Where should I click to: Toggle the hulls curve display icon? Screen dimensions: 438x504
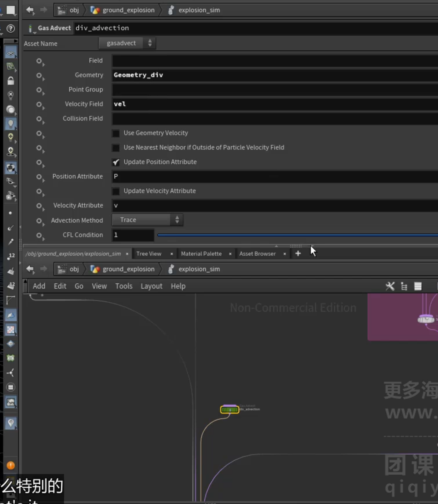[x=11, y=300]
